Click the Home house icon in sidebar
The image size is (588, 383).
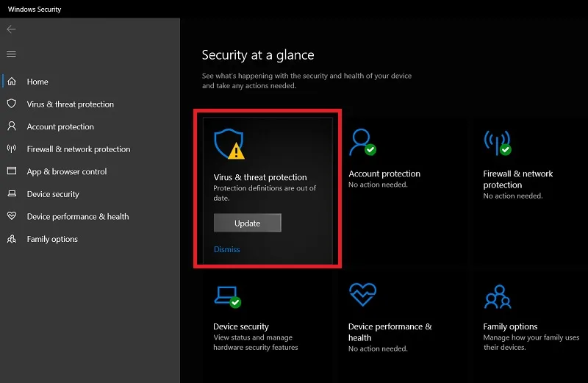[x=12, y=82]
